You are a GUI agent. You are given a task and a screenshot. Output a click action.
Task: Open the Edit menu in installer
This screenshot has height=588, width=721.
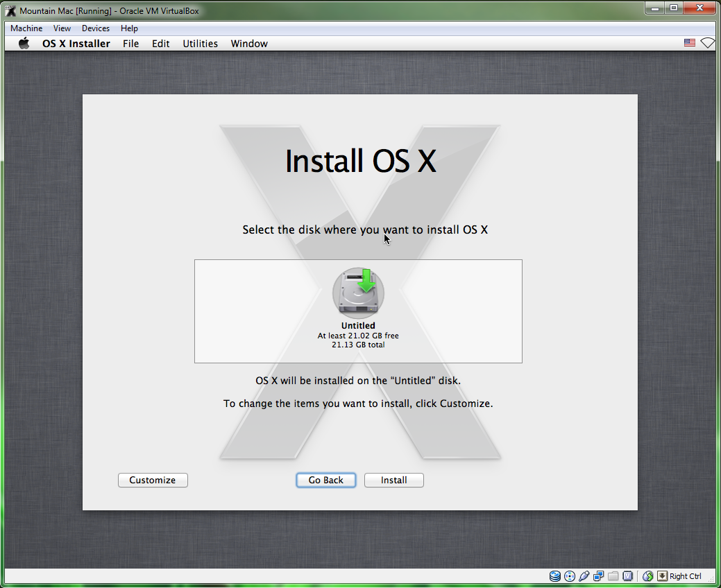coord(160,44)
